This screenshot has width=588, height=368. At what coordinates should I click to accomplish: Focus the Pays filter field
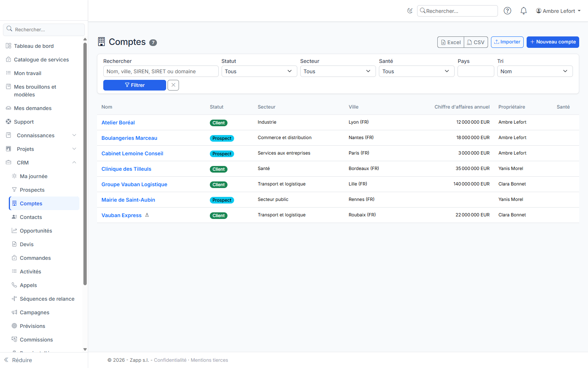click(x=476, y=71)
